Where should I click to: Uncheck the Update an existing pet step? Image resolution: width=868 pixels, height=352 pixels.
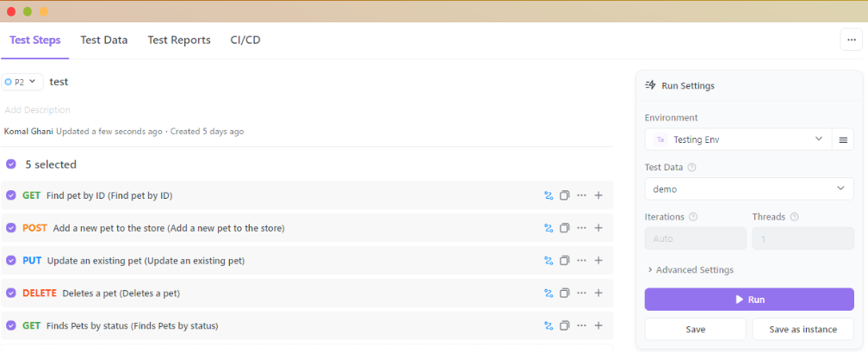[10, 261]
